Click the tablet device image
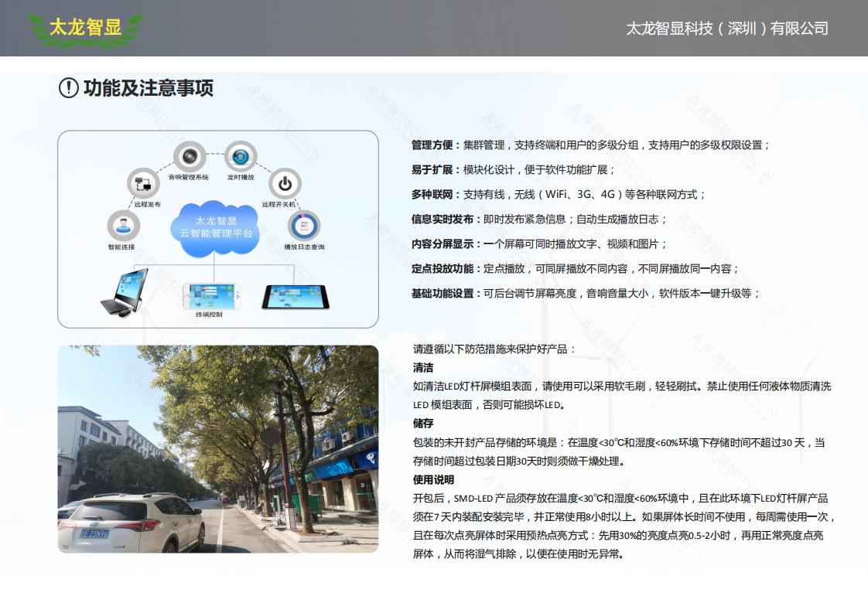The height and width of the screenshot is (613, 868). 291,297
